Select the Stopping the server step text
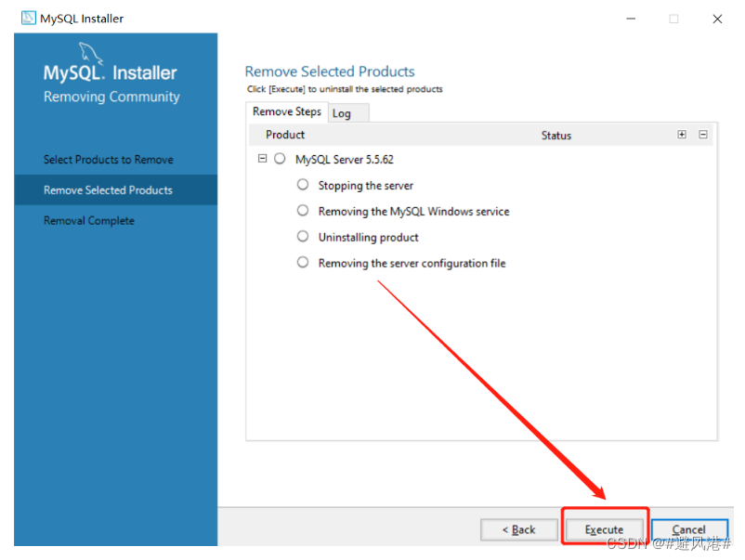This screenshot has width=745, height=560. (366, 186)
